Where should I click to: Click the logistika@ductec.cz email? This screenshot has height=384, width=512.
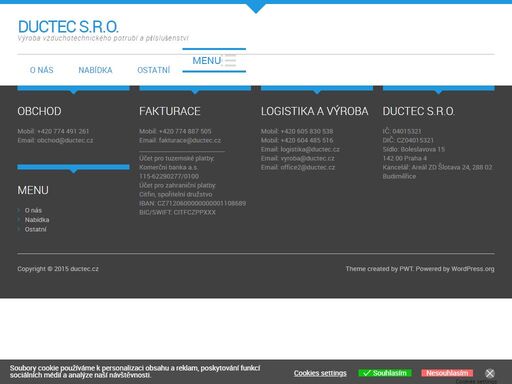tap(310, 149)
